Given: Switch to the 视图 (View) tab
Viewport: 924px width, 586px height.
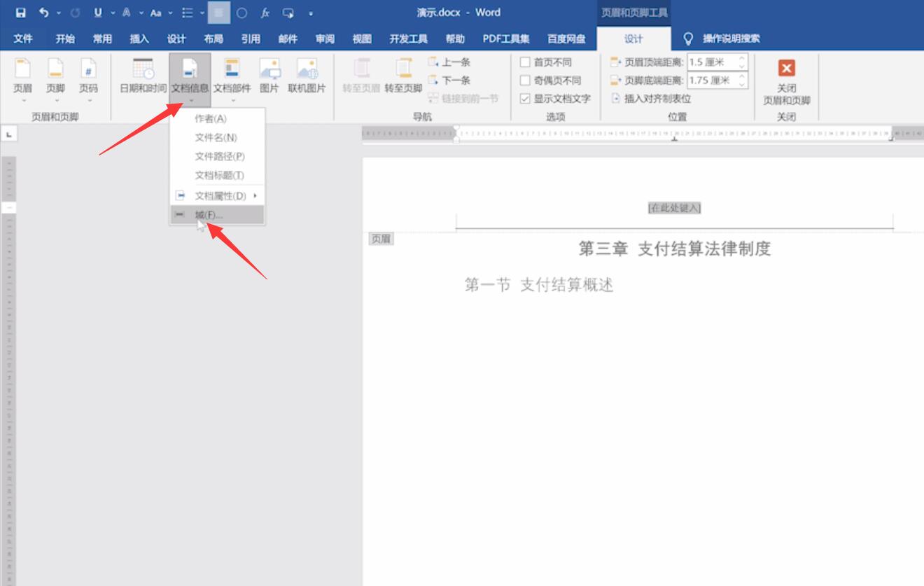Looking at the screenshot, I should [362, 39].
